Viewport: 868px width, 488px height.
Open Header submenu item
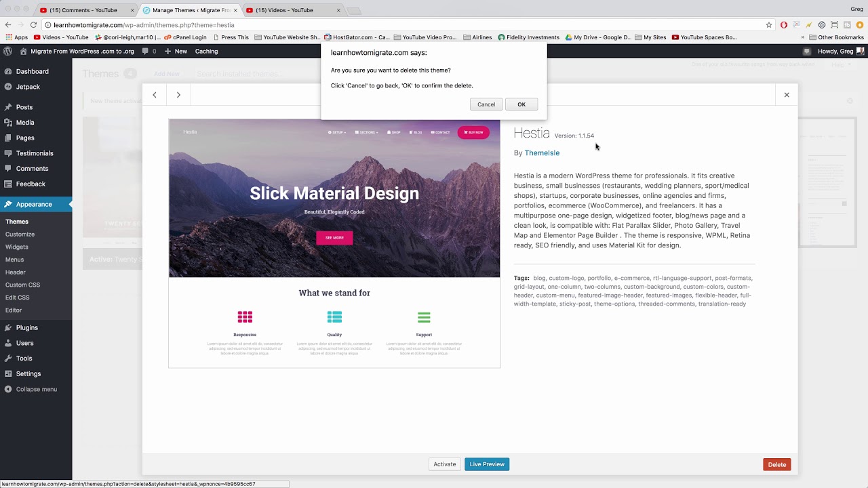[x=16, y=272]
